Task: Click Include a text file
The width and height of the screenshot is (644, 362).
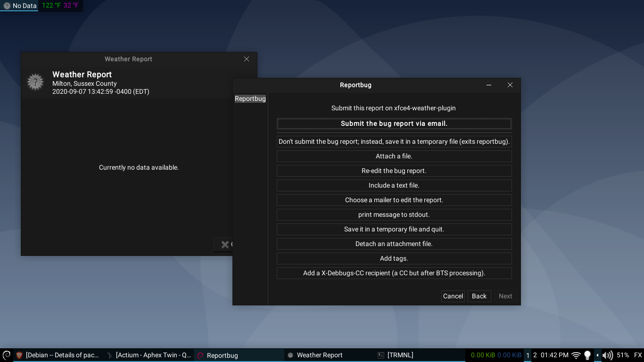Action: coord(394,185)
